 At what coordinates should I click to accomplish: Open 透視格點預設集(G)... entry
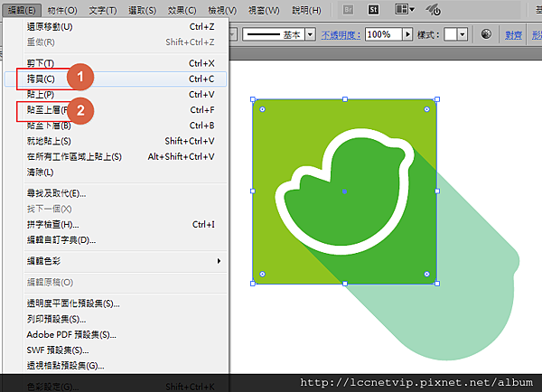[x=116, y=366]
